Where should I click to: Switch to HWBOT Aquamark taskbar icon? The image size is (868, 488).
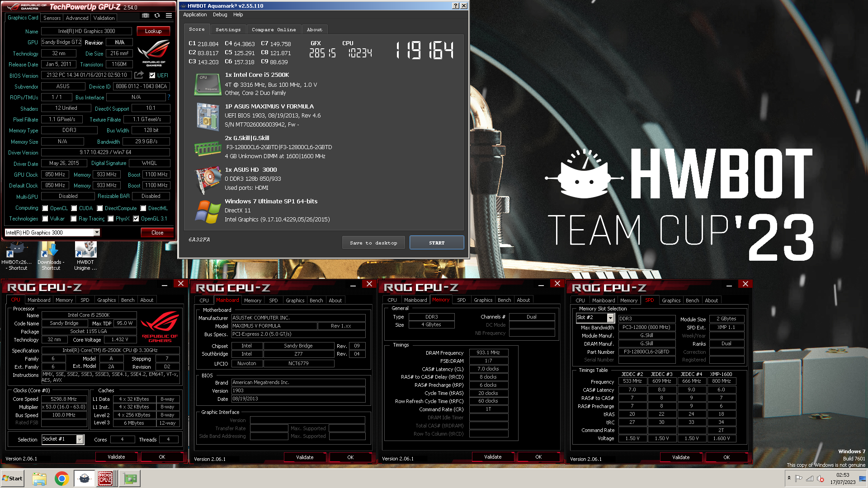pyautogui.click(x=84, y=479)
